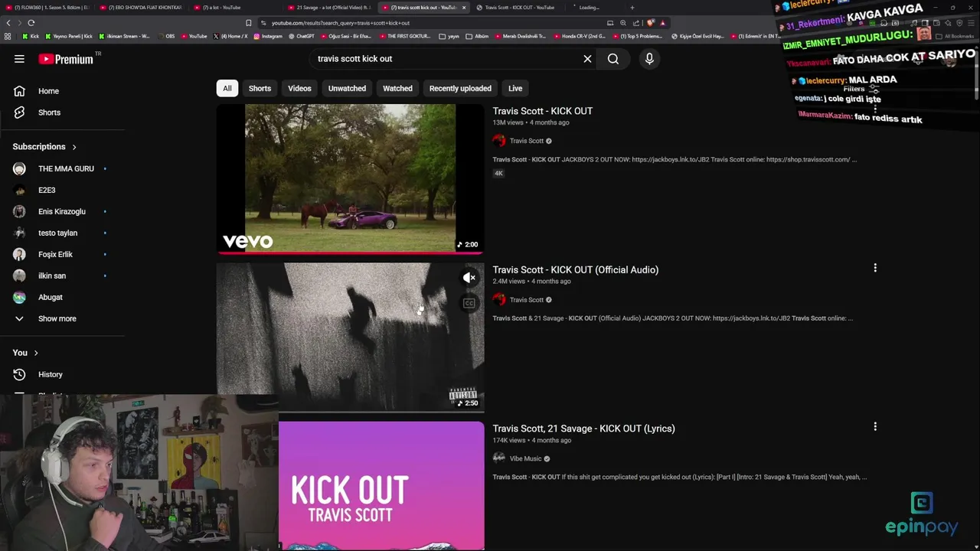Open the browser apps grid in bookmarks bar
The width and height of the screenshot is (980, 551).
8,36
